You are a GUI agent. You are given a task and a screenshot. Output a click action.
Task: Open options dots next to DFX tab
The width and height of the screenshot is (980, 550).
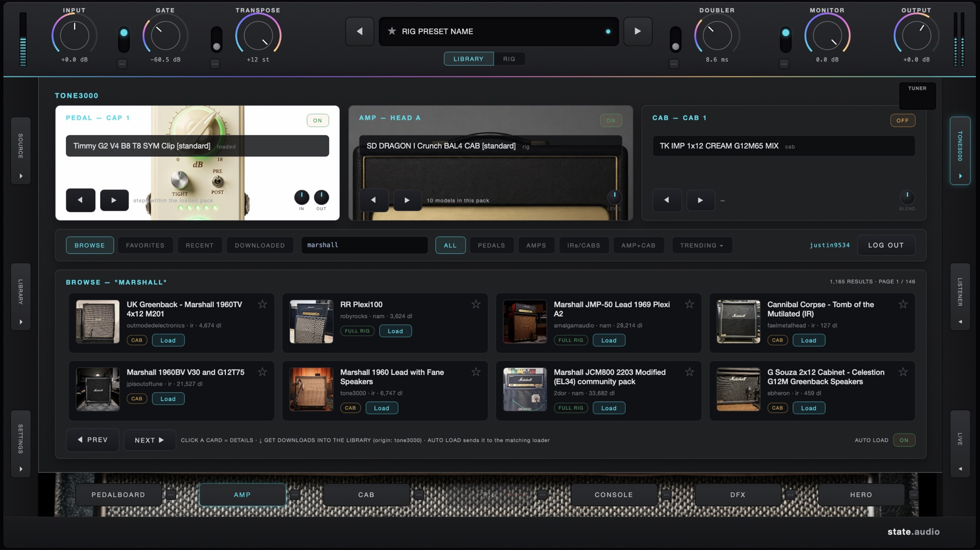(791, 495)
